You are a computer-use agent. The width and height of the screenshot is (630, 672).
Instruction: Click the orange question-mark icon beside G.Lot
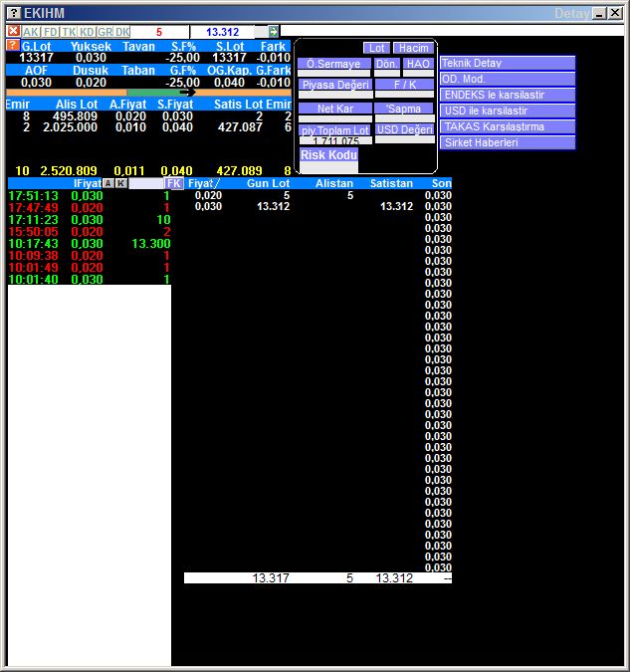coord(13,46)
